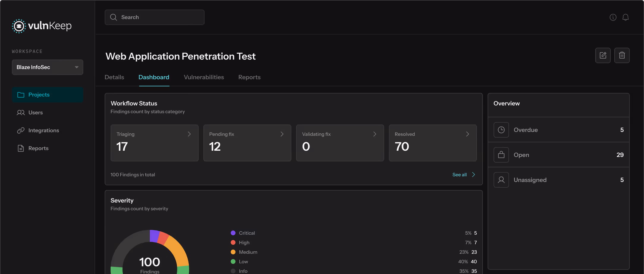The height and width of the screenshot is (274, 644).
Task: Click the High red legend dot
Action: pos(233,242)
